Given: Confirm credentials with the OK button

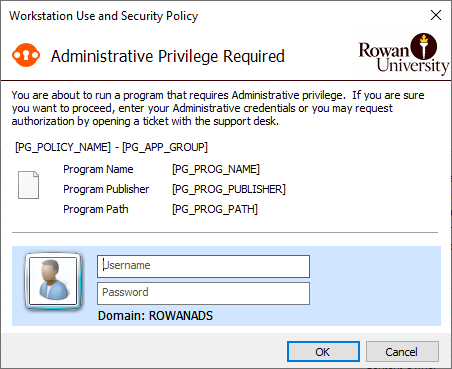Looking at the screenshot, I should (x=323, y=352).
